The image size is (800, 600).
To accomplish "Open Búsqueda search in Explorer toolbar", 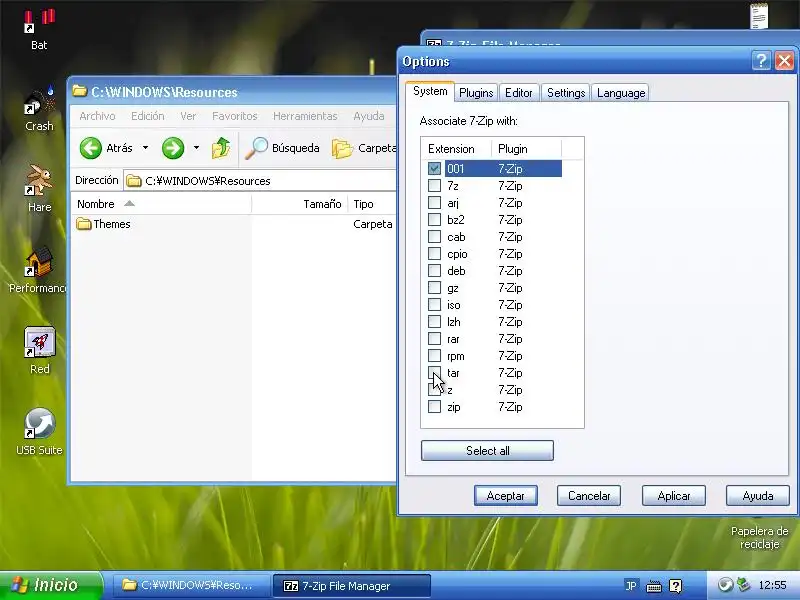I will (282, 148).
